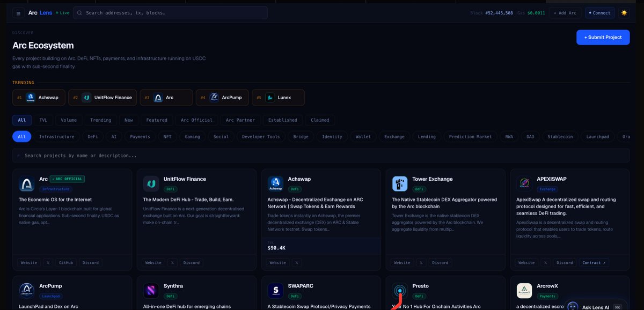This screenshot has height=310, width=644.
Task: Click the Synthra card logo
Action: pyautogui.click(x=151, y=291)
